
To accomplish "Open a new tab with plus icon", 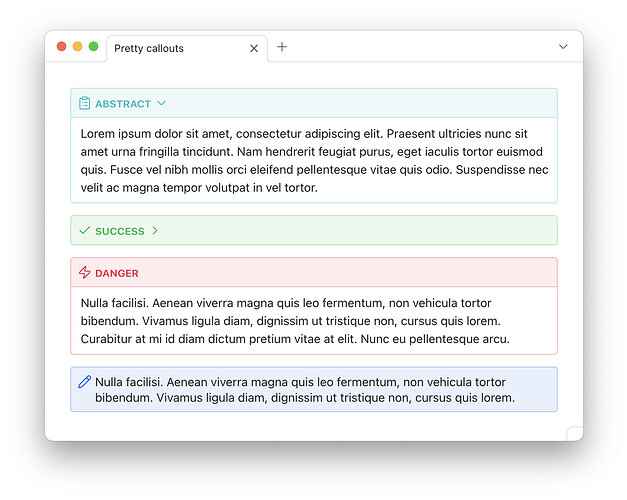I will 282,47.
